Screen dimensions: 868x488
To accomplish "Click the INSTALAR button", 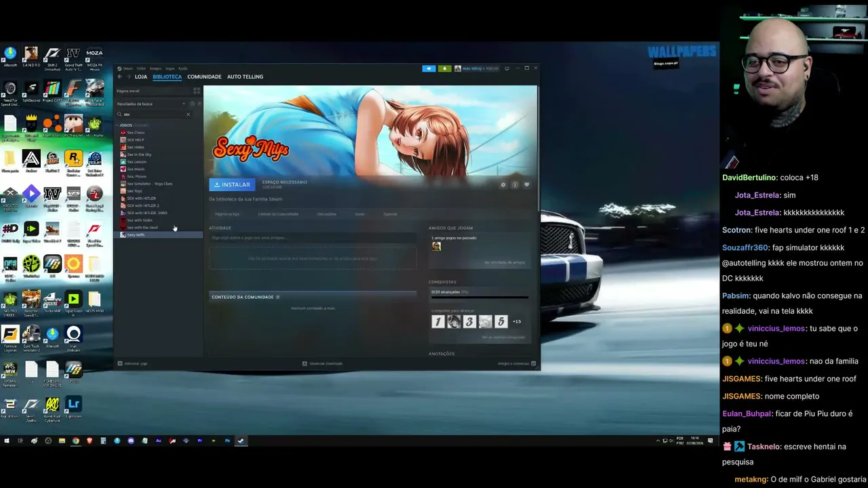I will [232, 184].
